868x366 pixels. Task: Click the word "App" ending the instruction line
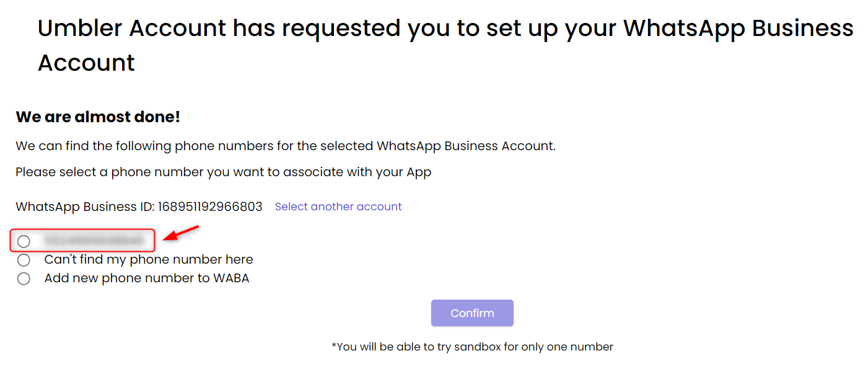tap(419, 172)
